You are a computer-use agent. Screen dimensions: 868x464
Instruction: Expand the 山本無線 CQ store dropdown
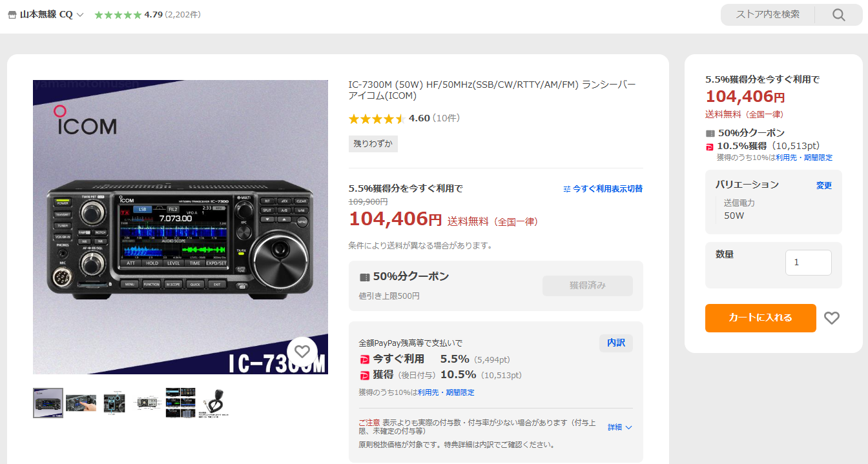pyautogui.click(x=80, y=15)
